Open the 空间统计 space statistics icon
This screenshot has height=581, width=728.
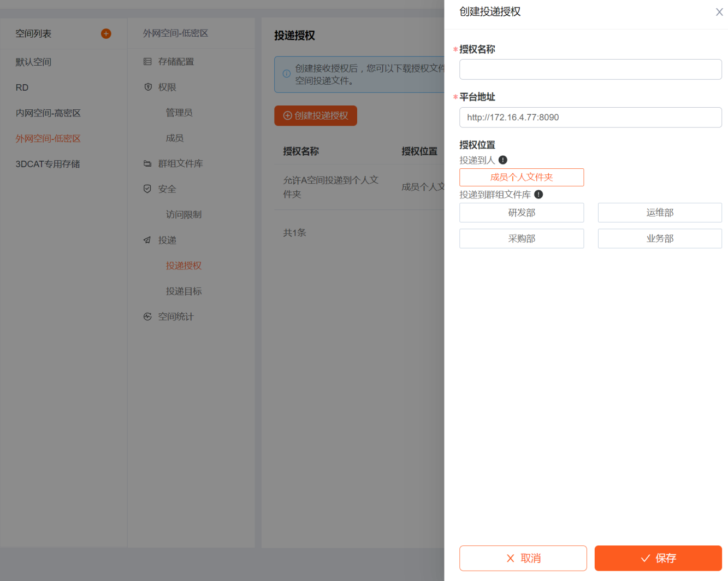click(x=148, y=316)
